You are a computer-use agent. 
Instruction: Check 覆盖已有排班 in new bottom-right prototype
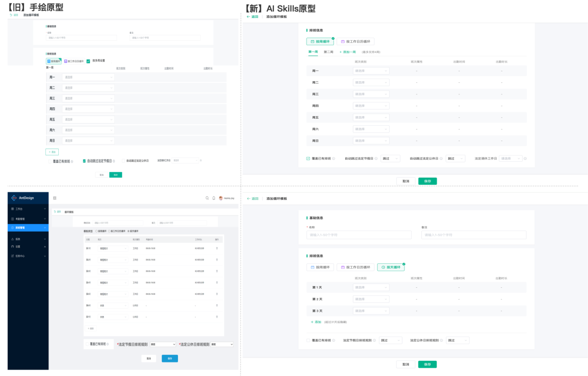tap(308, 341)
